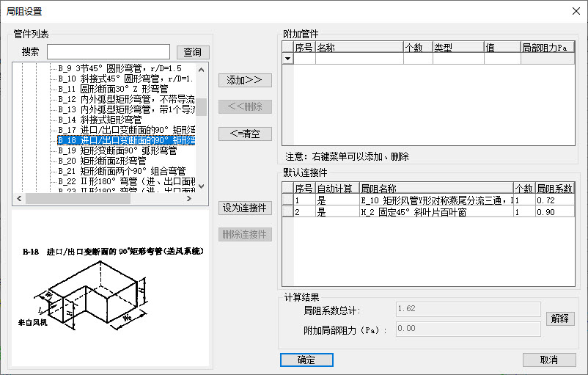Click 局阻系数总计 field showing 1.62

point(468,309)
